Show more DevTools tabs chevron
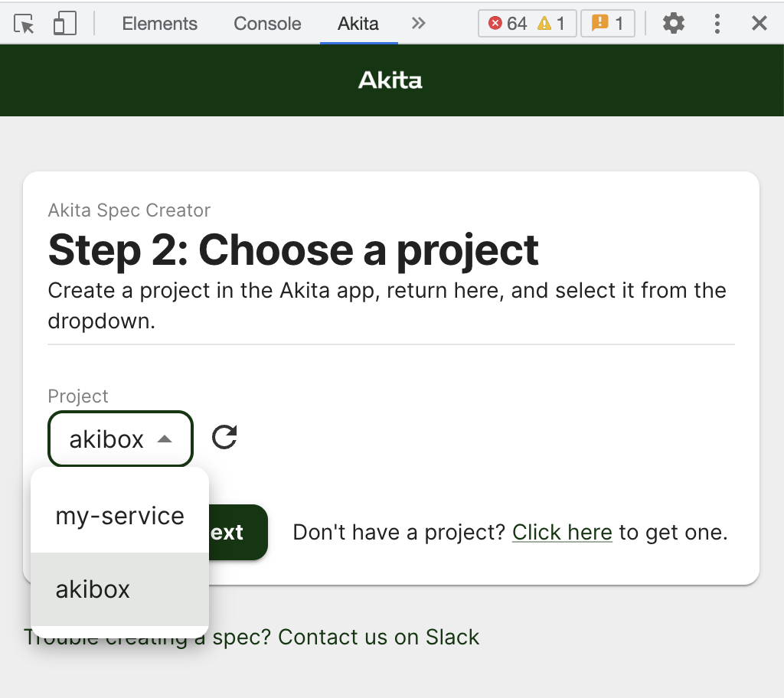The width and height of the screenshot is (784, 698). pyautogui.click(x=419, y=24)
